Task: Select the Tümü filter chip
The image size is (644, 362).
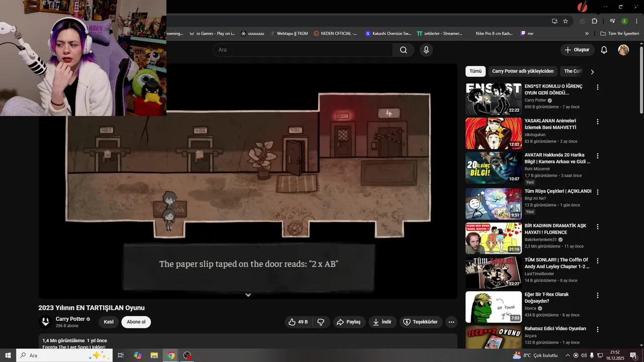Action: (x=475, y=71)
